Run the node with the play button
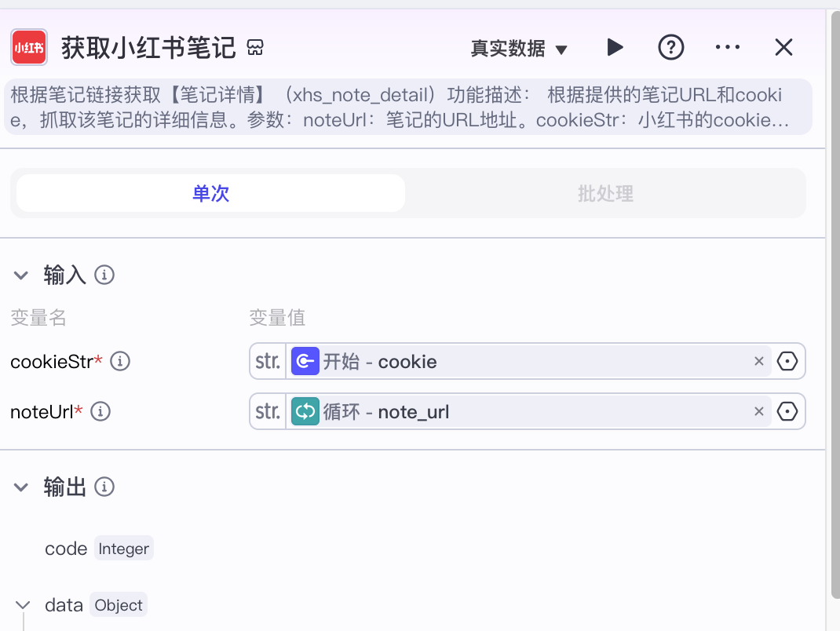 (615, 48)
